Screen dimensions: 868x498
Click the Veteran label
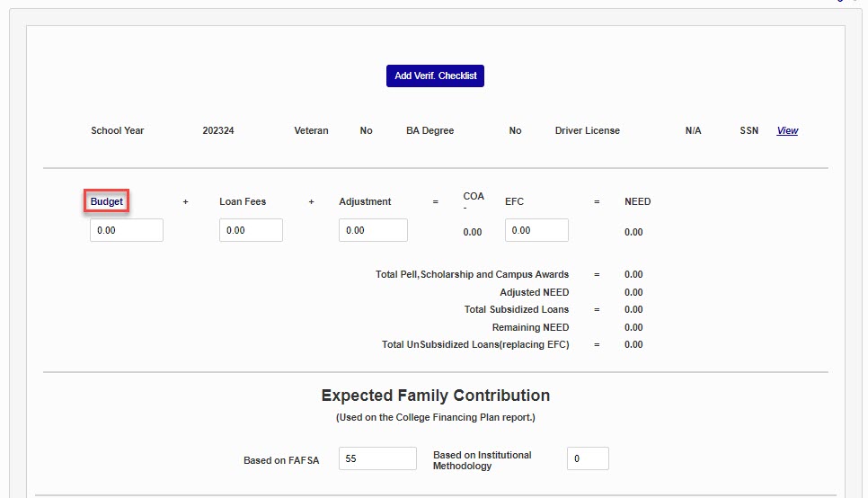311,131
